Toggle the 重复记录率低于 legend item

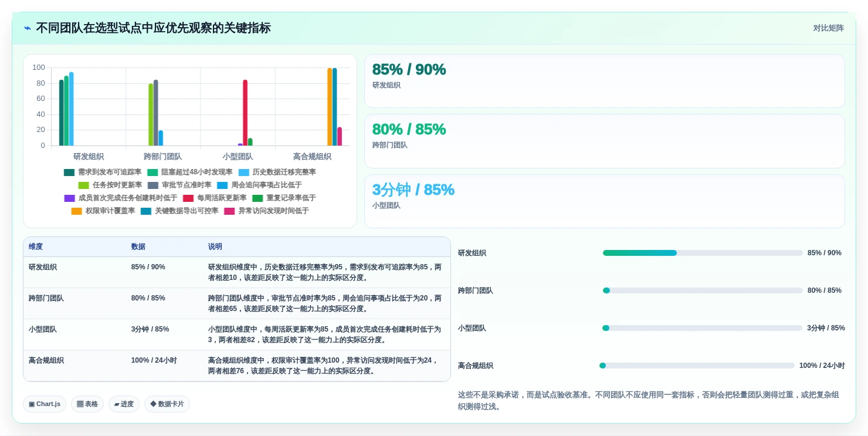[x=284, y=198]
